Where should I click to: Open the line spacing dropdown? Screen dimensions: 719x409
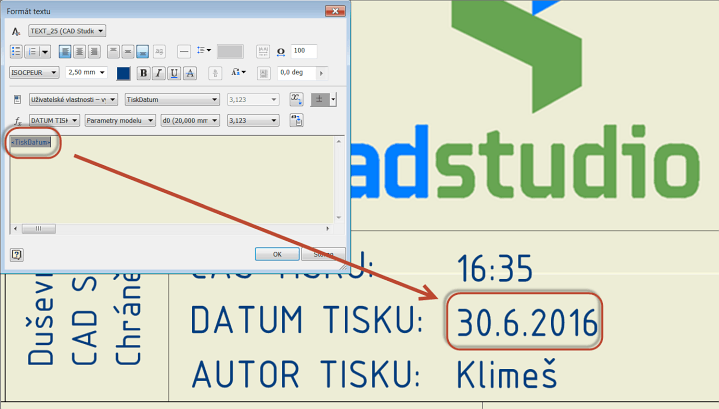(204, 50)
